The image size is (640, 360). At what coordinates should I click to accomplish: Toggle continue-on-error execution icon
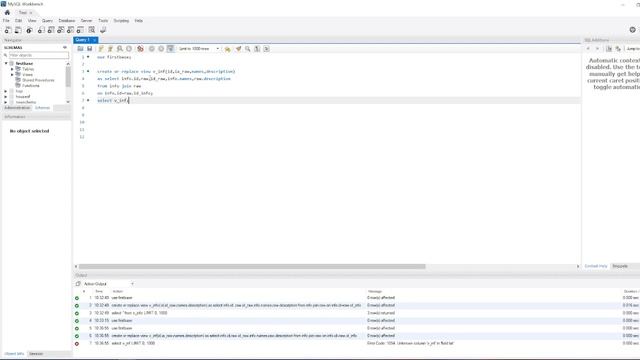coord(140,49)
